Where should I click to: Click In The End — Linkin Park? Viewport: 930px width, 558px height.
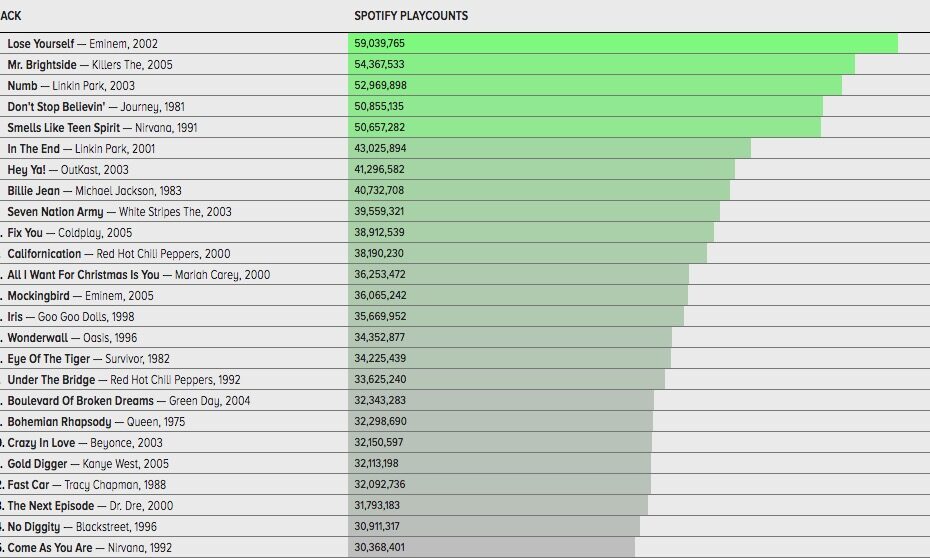[81, 149]
